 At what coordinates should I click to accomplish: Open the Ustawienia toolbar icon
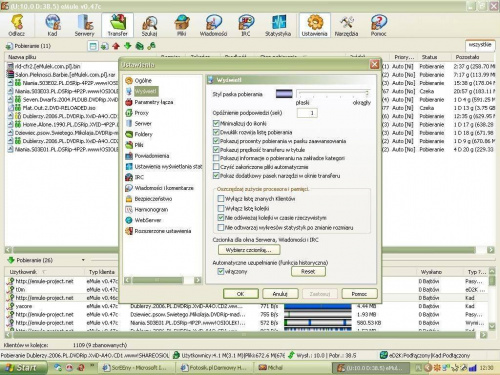pos(315,25)
